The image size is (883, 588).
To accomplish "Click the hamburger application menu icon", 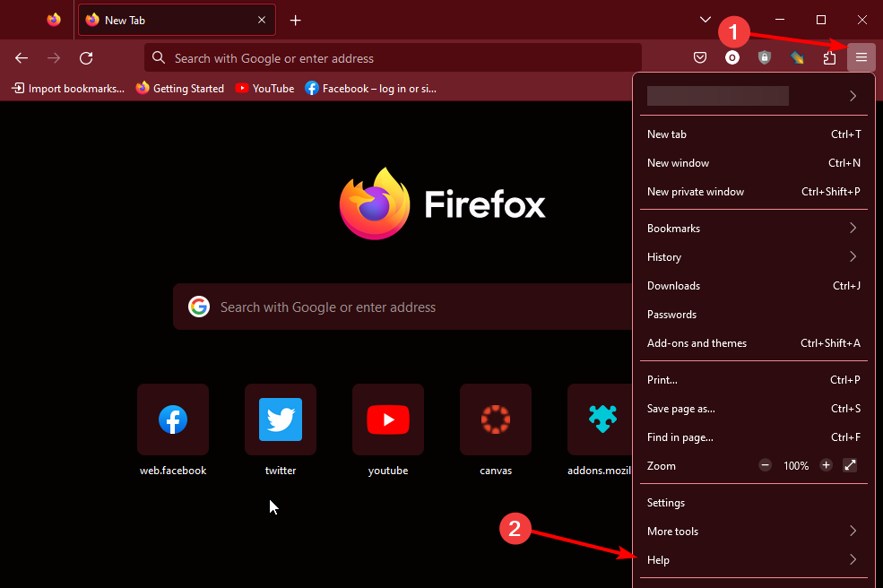I will (x=861, y=57).
